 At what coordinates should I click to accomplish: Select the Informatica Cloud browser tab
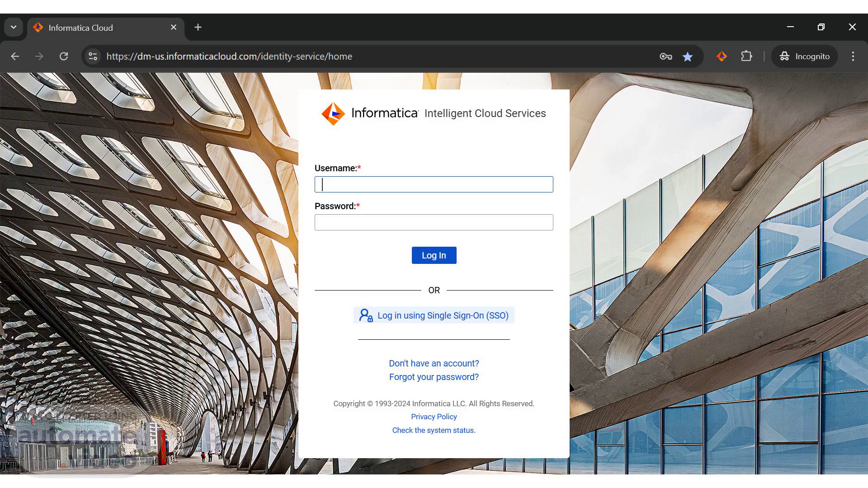[x=106, y=28]
